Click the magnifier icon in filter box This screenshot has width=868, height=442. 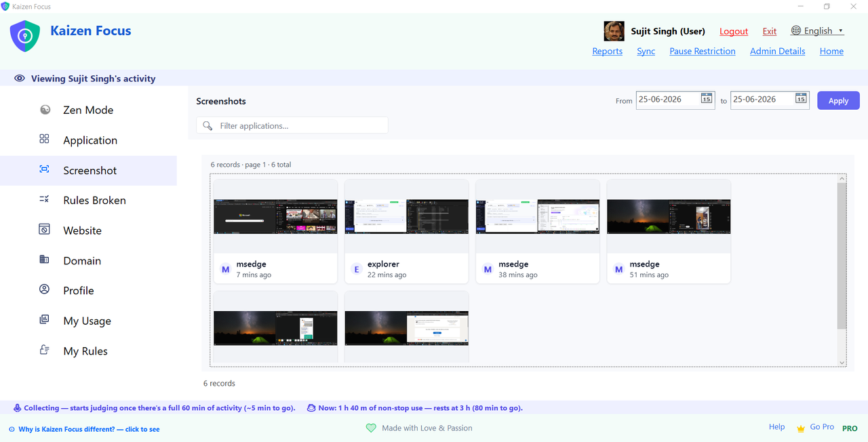point(208,125)
